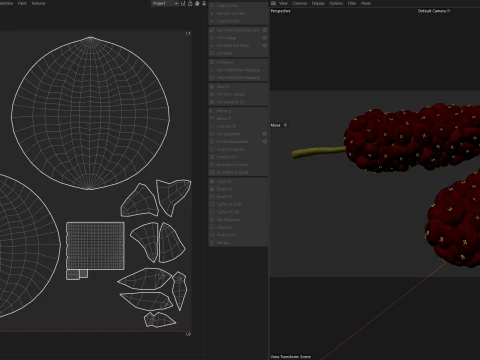This screenshot has height=360, width=480.
Task: Open viewport View menu
Action: pos(283,3)
